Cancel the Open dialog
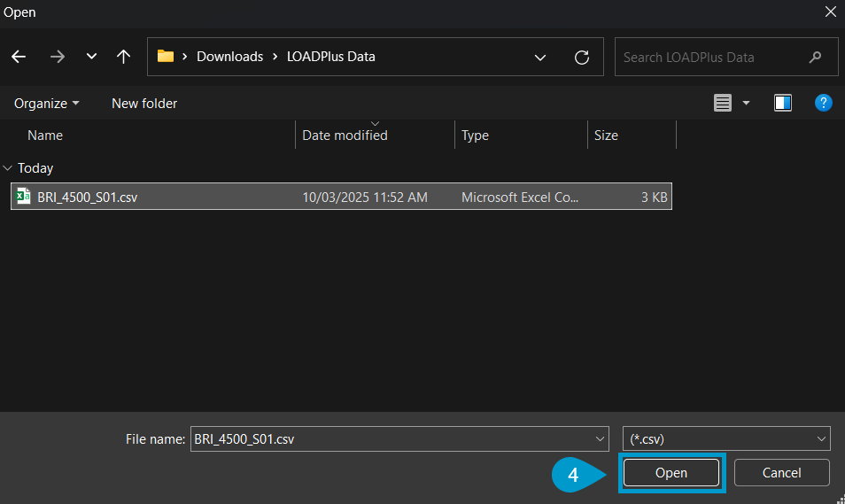This screenshot has height=504, width=845. (781, 473)
